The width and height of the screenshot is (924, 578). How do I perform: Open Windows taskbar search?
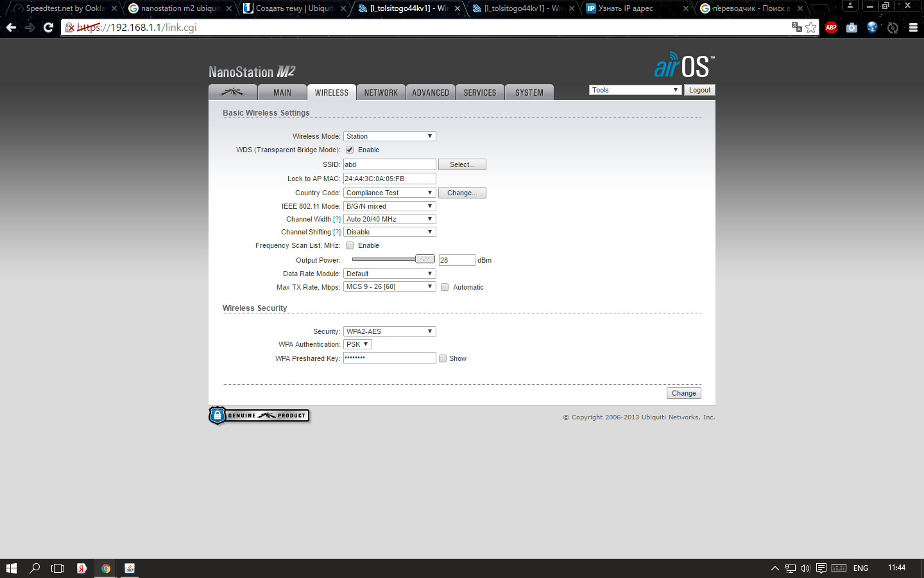coord(35,568)
